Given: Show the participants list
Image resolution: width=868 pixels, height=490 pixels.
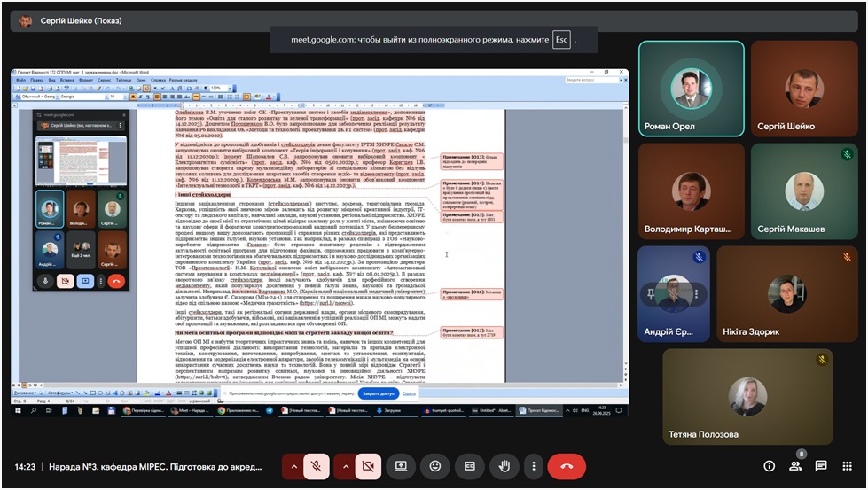Looking at the screenshot, I should 795,466.
